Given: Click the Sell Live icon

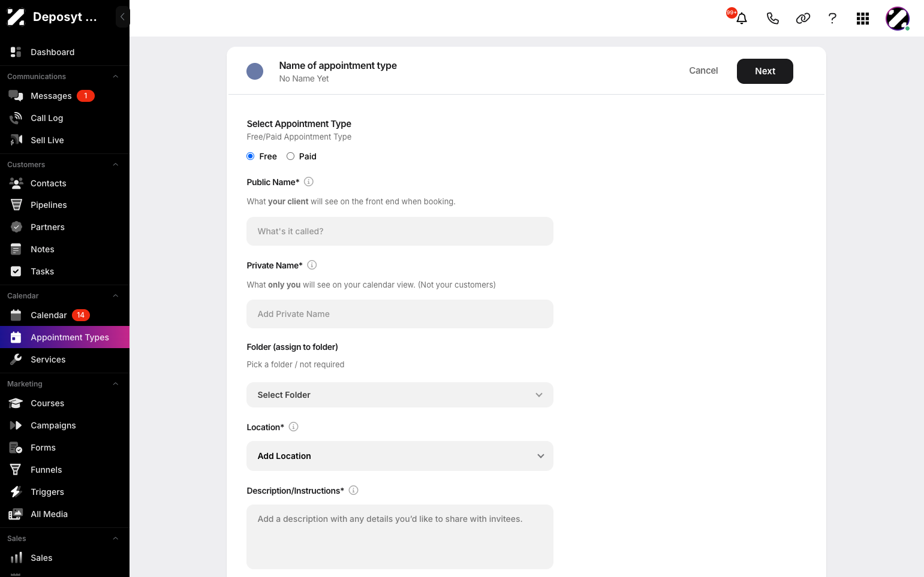Looking at the screenshot, I should pos(16,140).
